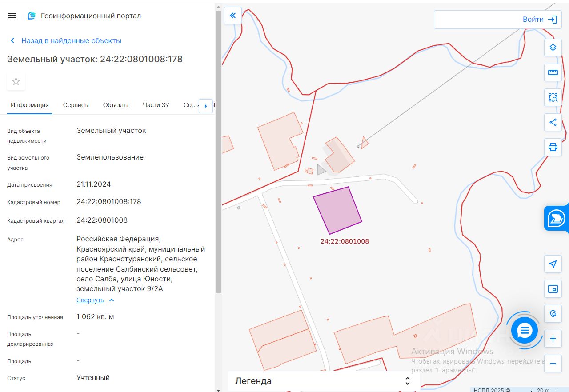Select the highlighted purple parcel on map

pos(338,210)
